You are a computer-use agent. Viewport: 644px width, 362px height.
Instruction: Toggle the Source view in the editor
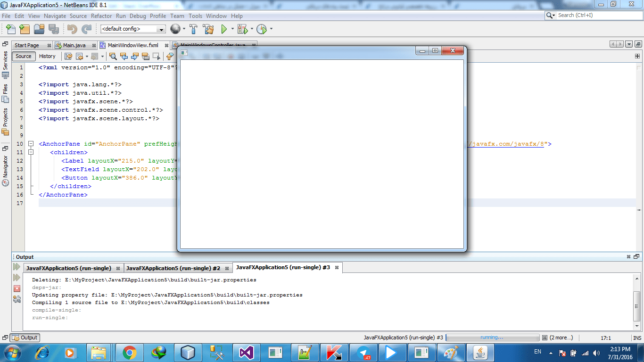click(23, 56)
